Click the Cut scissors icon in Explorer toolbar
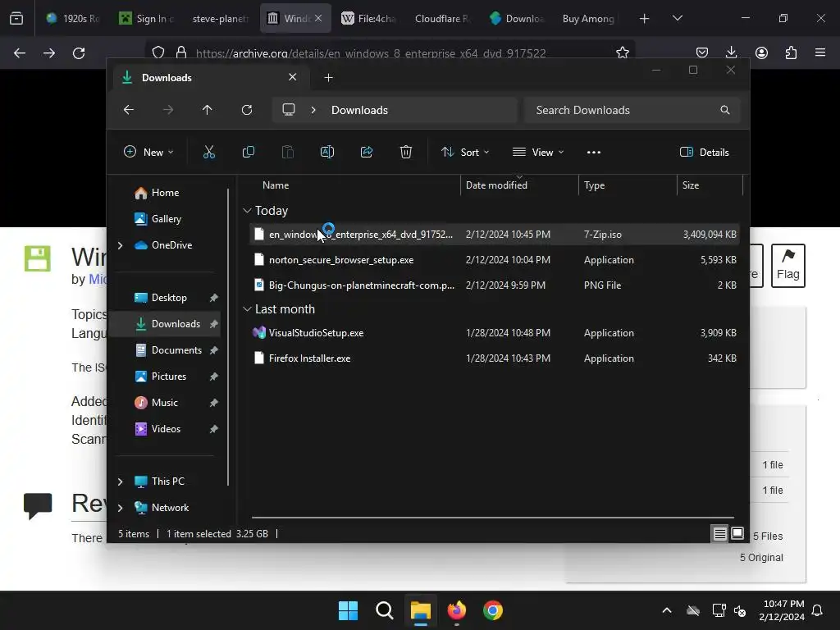Image resolution: width=840 pixels, height=630 pixels. click(x=209, y=152)
